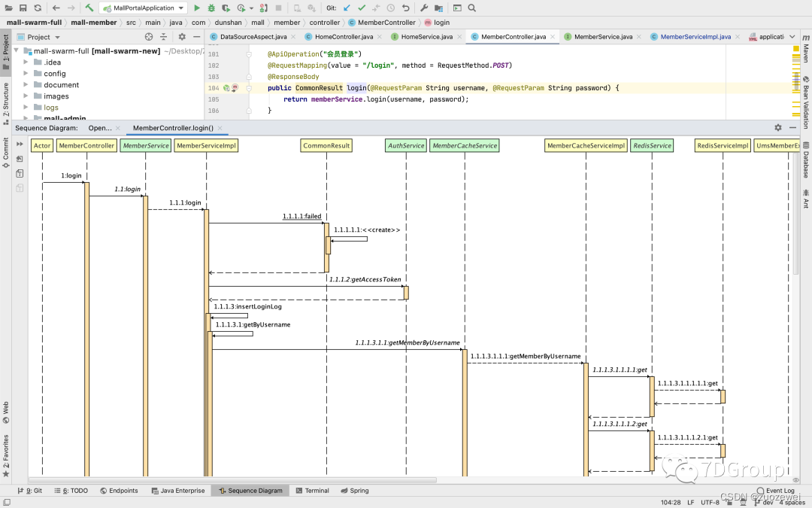The image size is (812, 508).
Task: Click the double-arrow expand icon in diagram sidebar
Action: click(20, 144)
